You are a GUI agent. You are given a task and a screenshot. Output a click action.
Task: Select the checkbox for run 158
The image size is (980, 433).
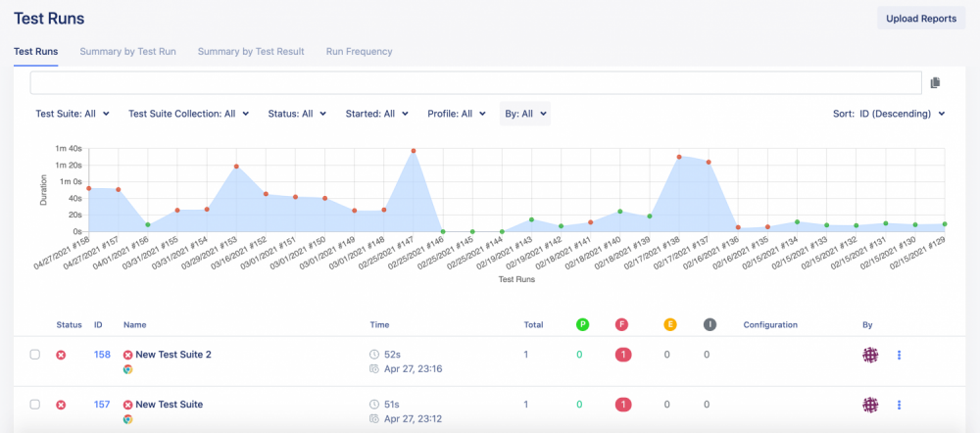35,355
